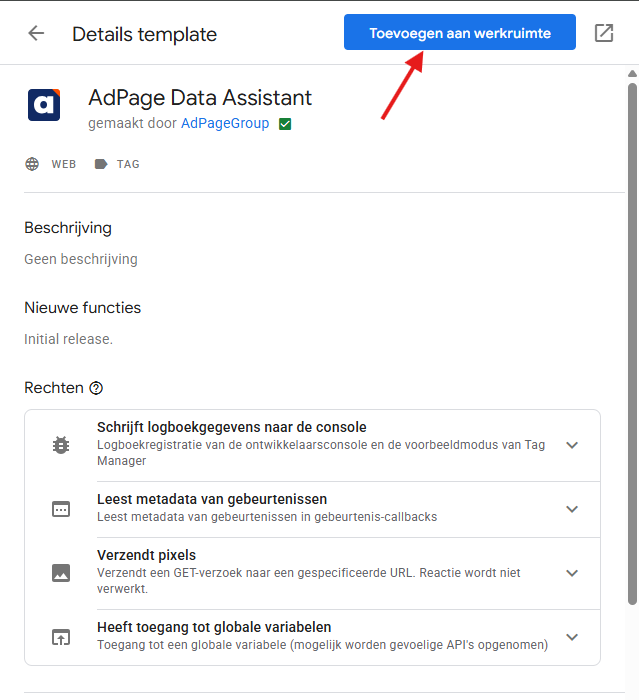The height and width of the screenshot is (700, 639).
Task: Click the AdPage logo thumbnail
Action: click(44, 105)
